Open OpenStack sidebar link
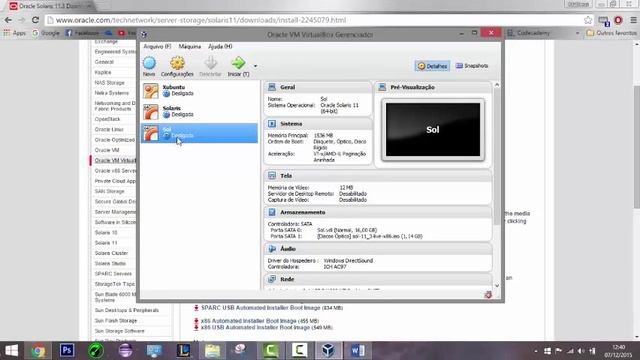Viewport: 640px width, 360px height. click(x=107, y=119)
